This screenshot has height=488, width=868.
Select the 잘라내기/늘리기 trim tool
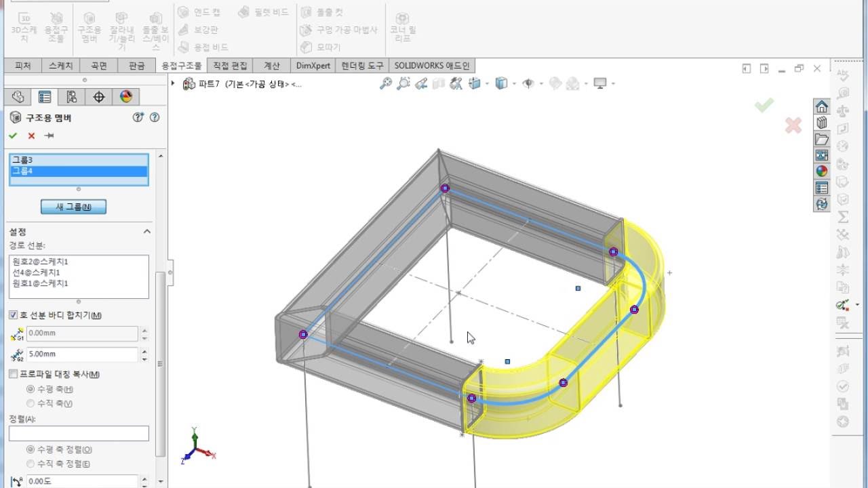coord(122,31)
